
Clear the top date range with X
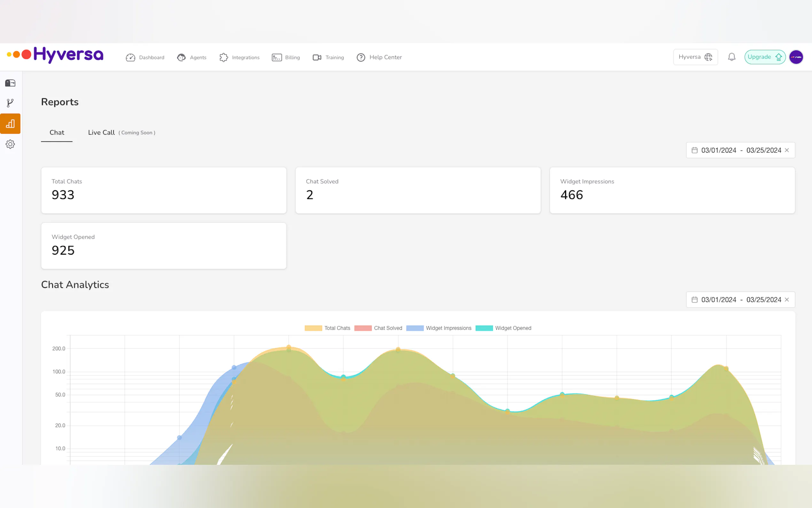pos(787,150)
